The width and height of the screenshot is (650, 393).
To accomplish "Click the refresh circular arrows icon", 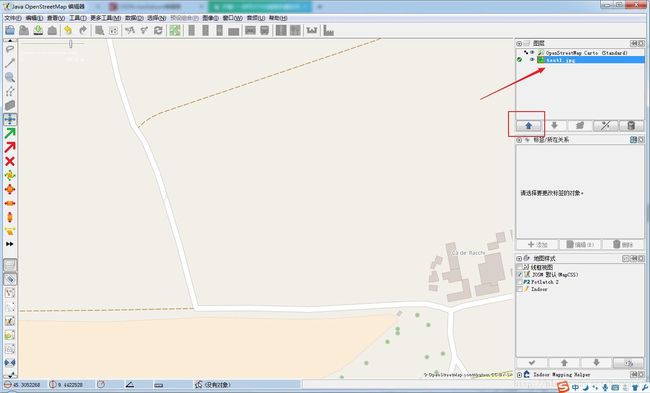I will (x=158, y=30).
